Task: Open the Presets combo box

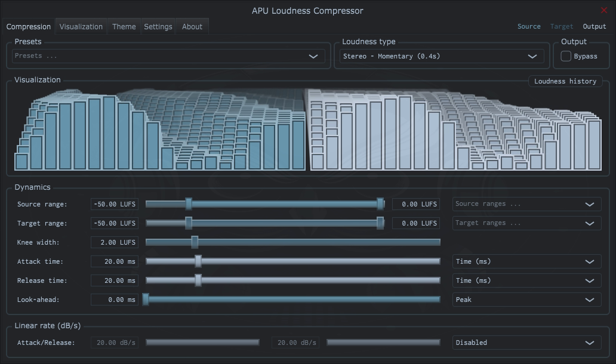Action: click(167, 55)
